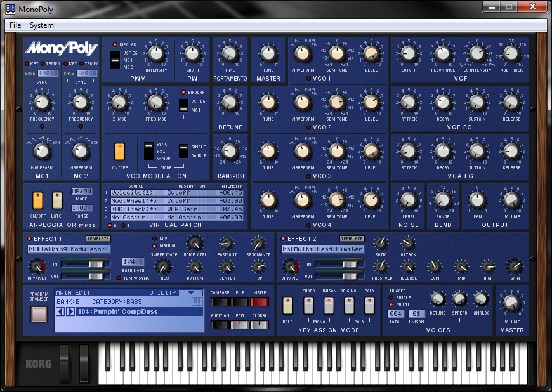Switch to the Global mode tab

tap(260, 324)
